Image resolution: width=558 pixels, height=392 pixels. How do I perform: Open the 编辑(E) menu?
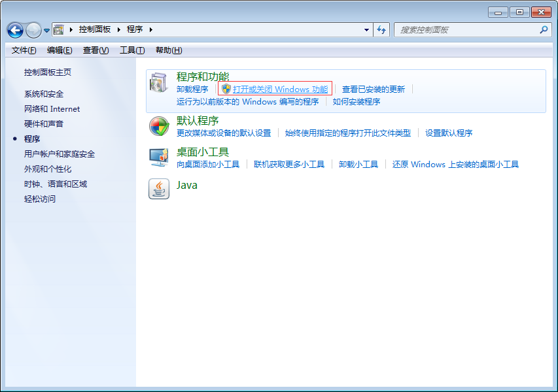point(60,50)
